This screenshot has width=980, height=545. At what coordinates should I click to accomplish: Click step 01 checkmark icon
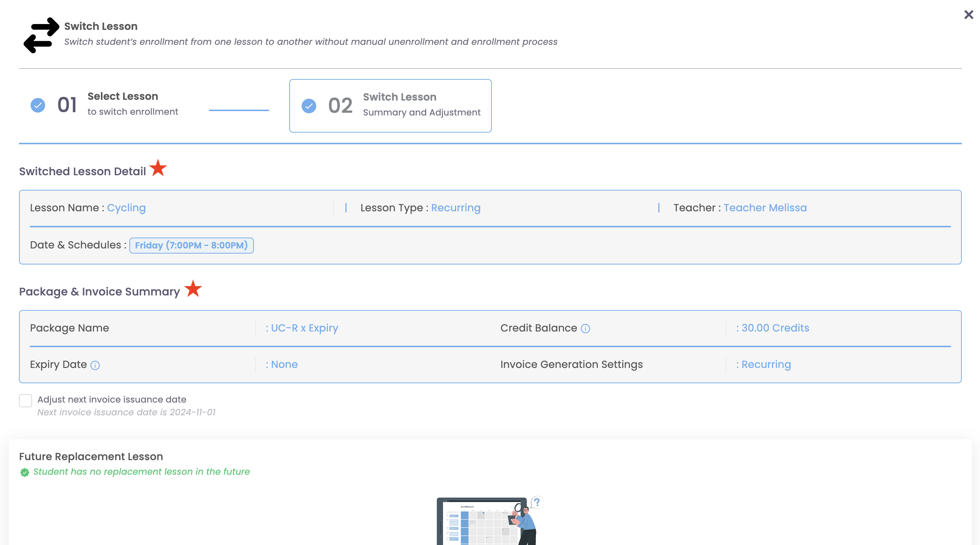coord(38,105)
